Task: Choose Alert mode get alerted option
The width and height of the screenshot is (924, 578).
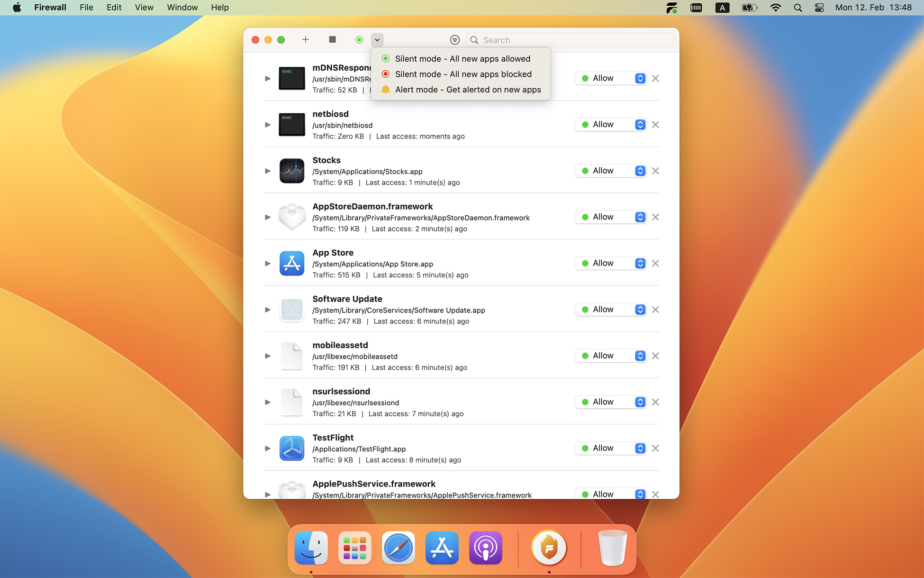Action: pos(468,90)
